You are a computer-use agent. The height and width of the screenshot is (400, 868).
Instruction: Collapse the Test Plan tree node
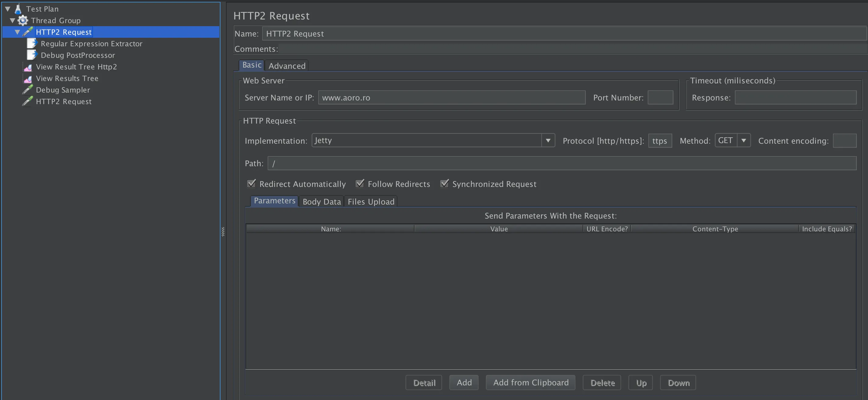click(x=8, y=9)
